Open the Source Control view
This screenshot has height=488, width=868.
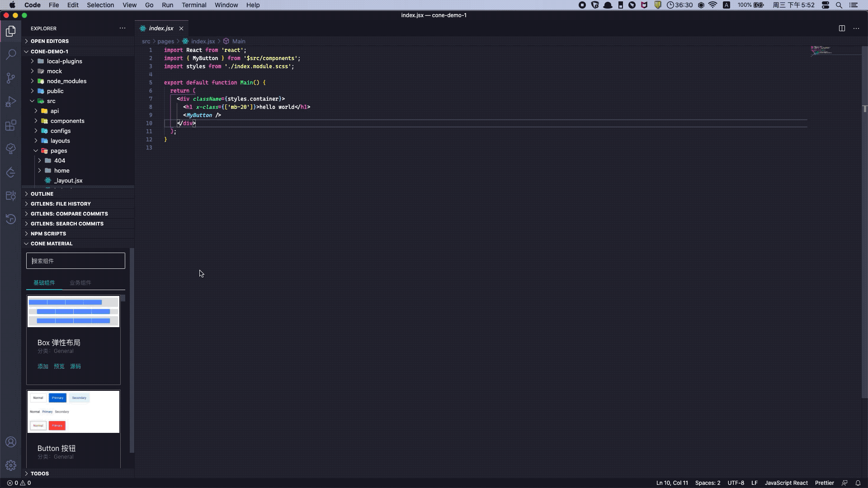click(11, 78)
